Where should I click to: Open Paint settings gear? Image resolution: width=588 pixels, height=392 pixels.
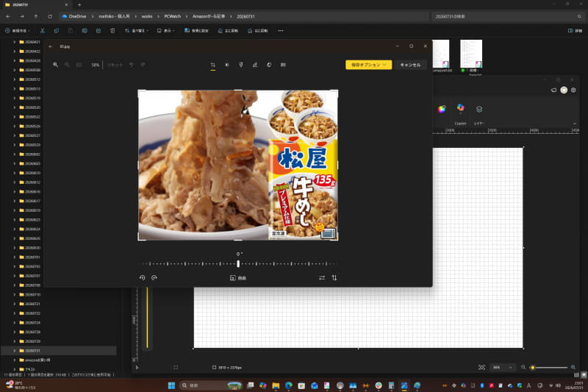573,90
